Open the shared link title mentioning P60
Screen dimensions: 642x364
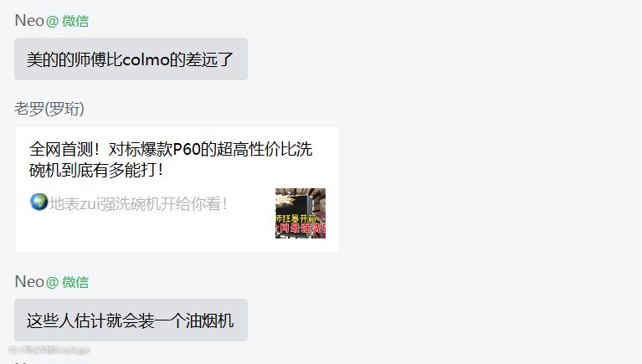pos(171,160)
